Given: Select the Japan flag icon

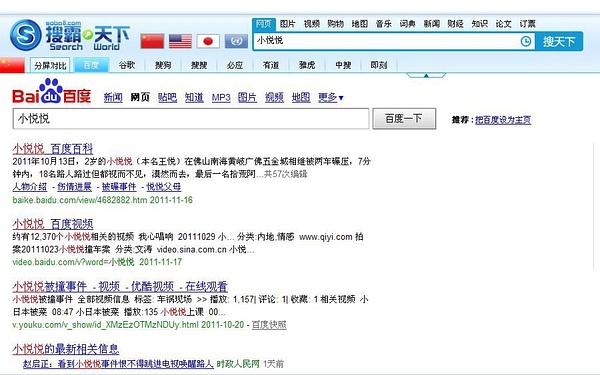Looking at the screenshot, I should click(x=208, y=41).
